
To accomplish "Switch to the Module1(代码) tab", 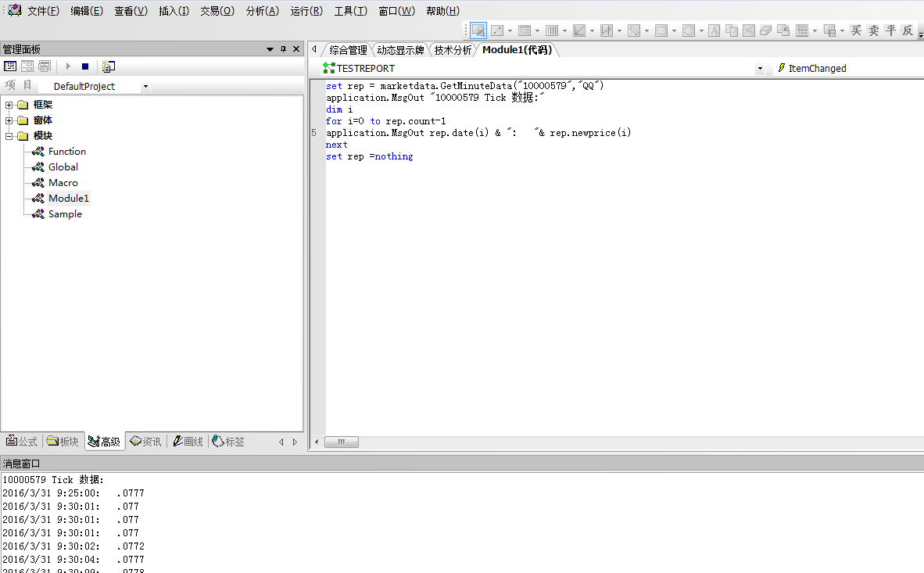I will click(517, 50).
